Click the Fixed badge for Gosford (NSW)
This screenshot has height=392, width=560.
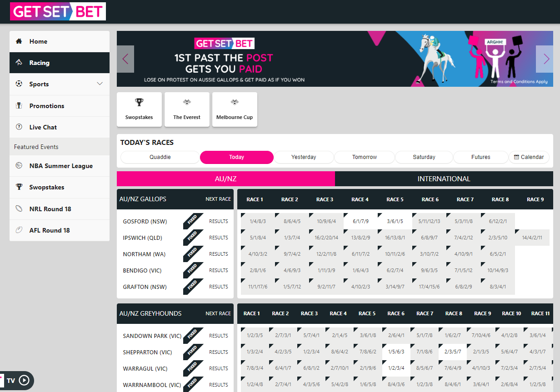(193, 221)
